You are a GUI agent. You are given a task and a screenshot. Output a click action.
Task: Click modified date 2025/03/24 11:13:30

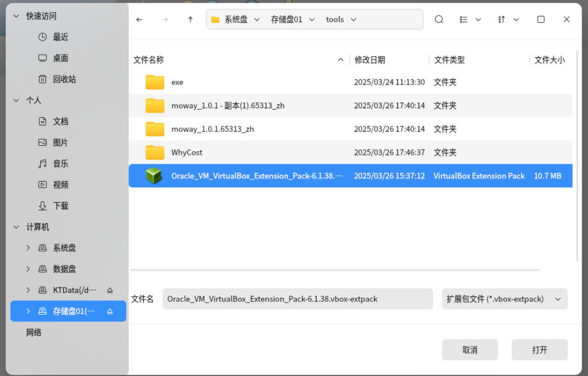click(389, 82)
